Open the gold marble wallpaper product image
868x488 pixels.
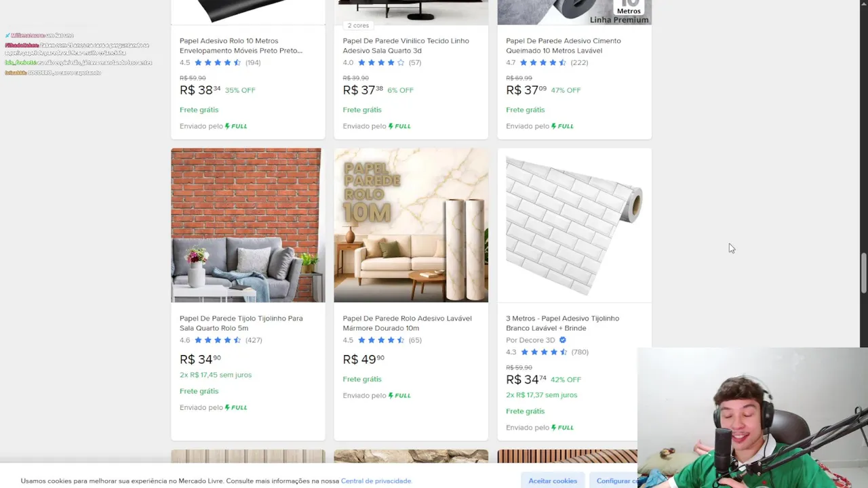[x=411, y=225]
